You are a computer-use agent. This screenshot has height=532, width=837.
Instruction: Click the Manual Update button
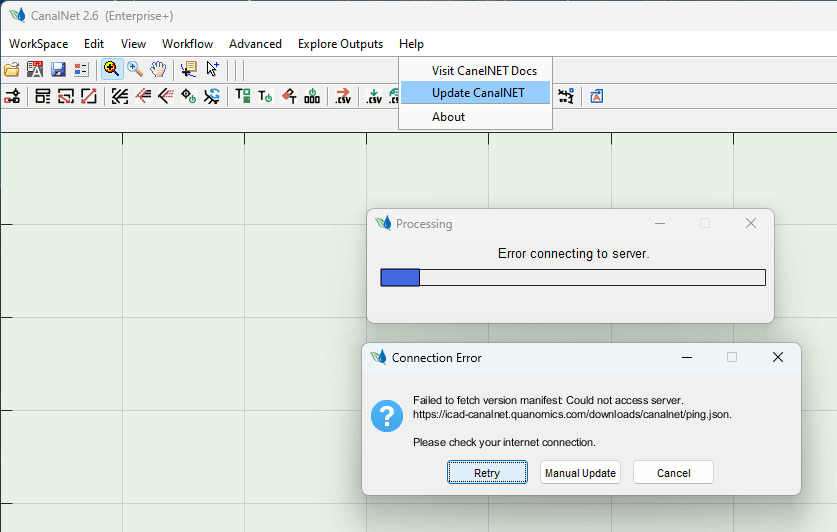580,473
